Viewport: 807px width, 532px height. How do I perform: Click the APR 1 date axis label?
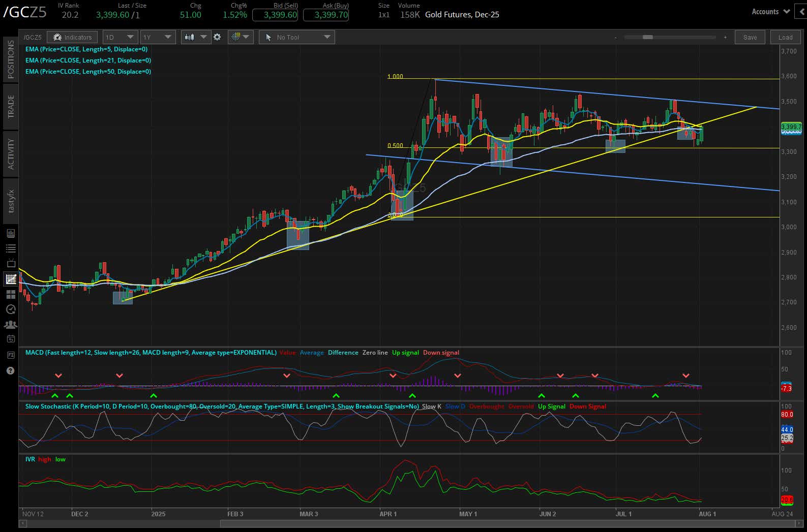click(x=388, y=514)
